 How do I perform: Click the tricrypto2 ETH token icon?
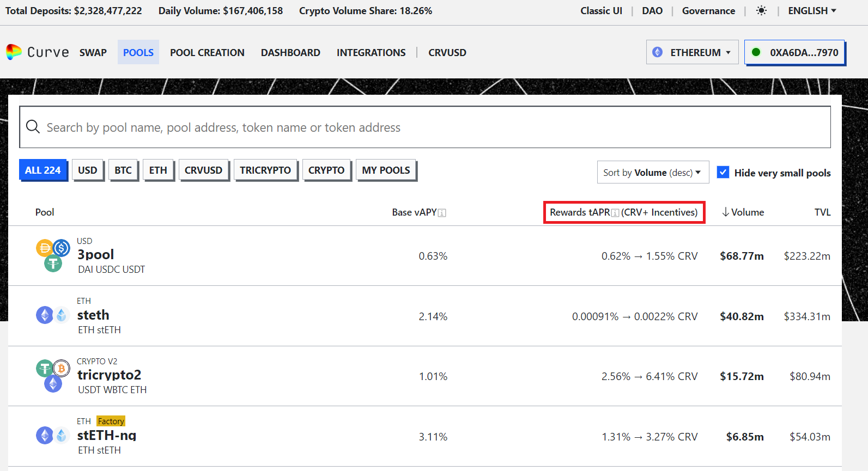tap(53, 384)
